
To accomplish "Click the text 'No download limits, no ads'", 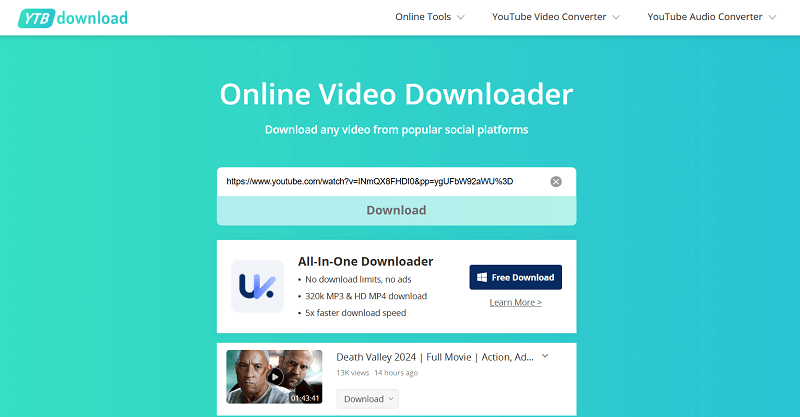I will pos(358,280).
